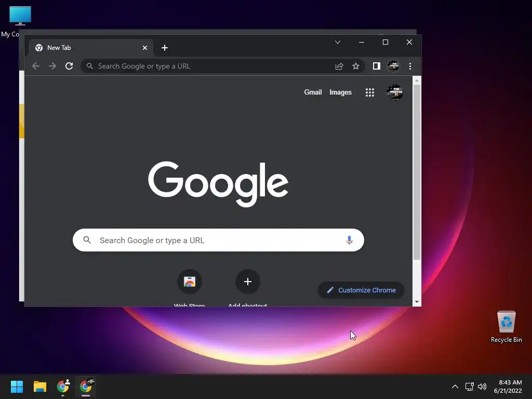Open the Chrome side panel
532x399 pixels.
(x=377, y=66)
